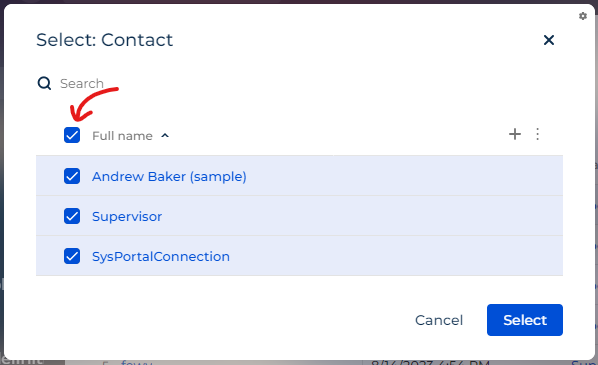Screen dimensions: 598x365
Task: Open the Supervisor contact link
Action: pyautogui.click(x=127, y=217)
